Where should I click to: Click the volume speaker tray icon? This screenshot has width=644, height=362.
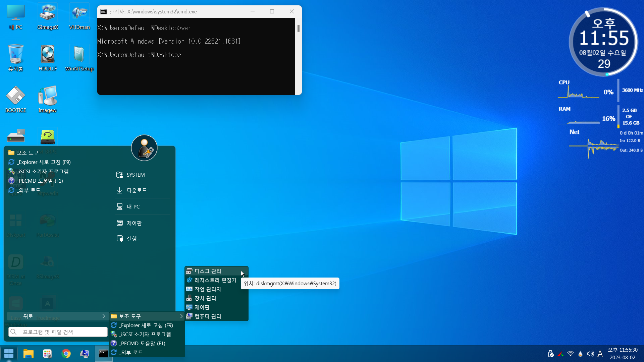(590, 354)
